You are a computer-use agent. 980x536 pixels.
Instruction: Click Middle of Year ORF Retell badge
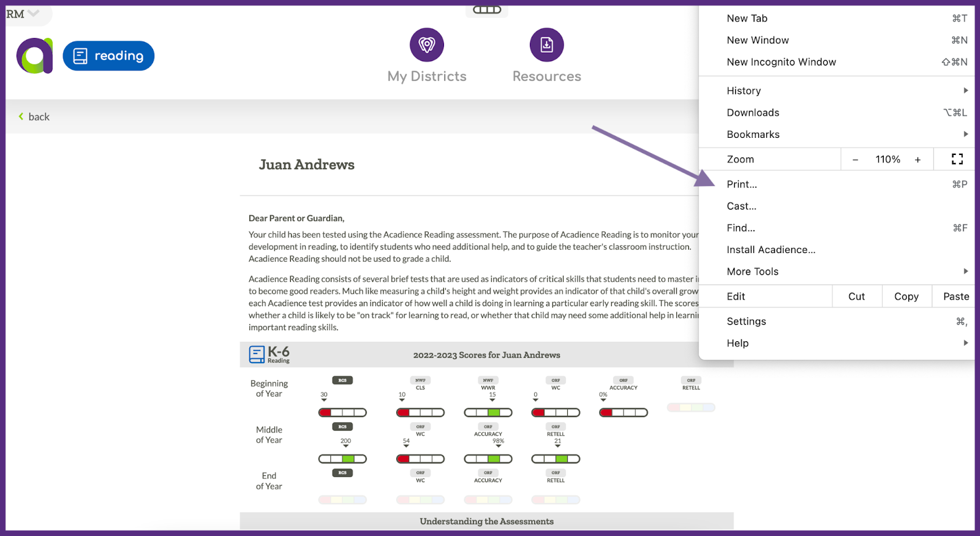pyautogui.click(x=556, y=427)
